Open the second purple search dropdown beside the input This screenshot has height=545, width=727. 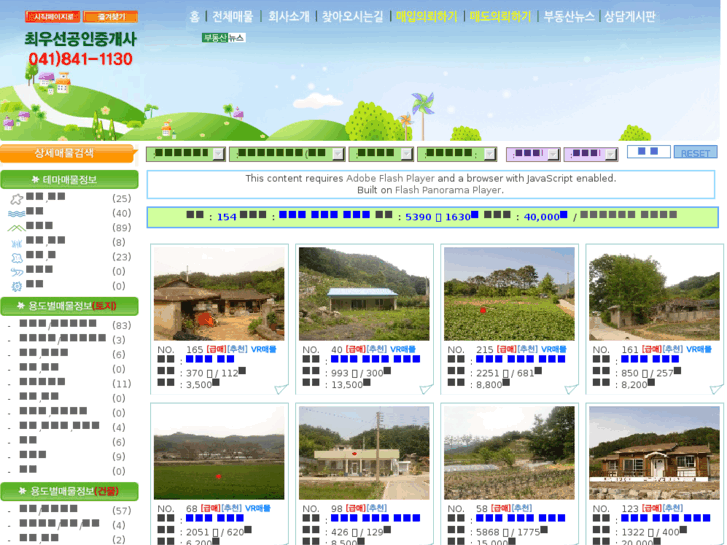pyautogui.click(x=591, y=154)
